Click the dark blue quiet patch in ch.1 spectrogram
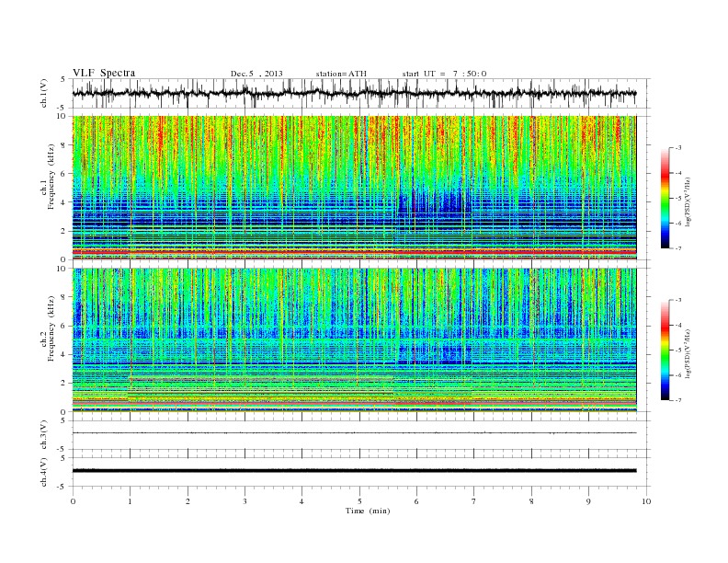This screenshot has height=563, width=728. (434, 202)
